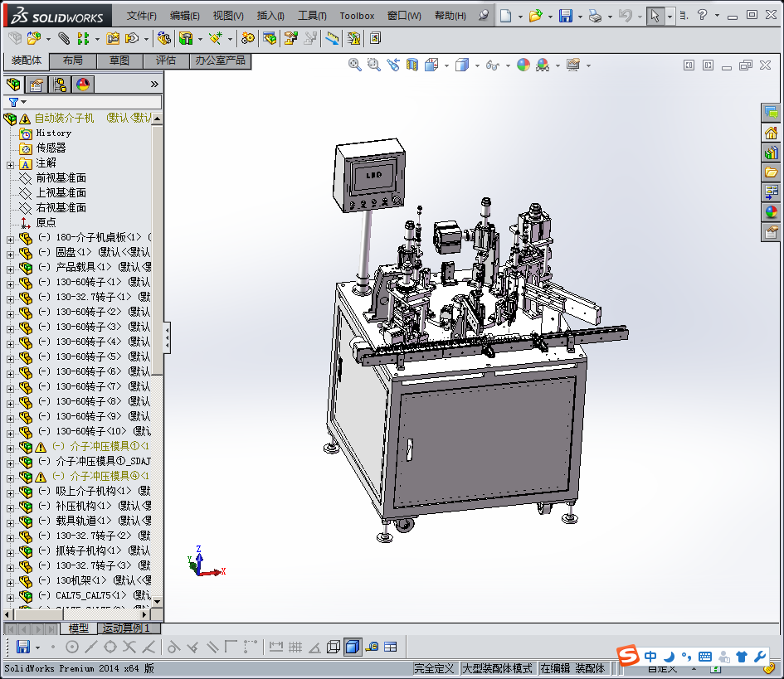Open Design Library icon in task pane

[x=771, y=153]
